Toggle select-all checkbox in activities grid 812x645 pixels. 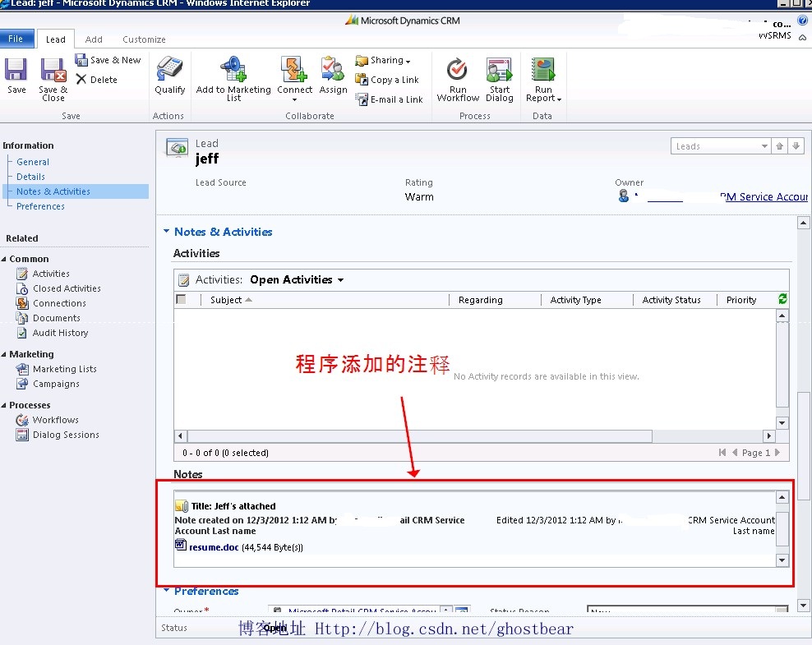point(181,299)
